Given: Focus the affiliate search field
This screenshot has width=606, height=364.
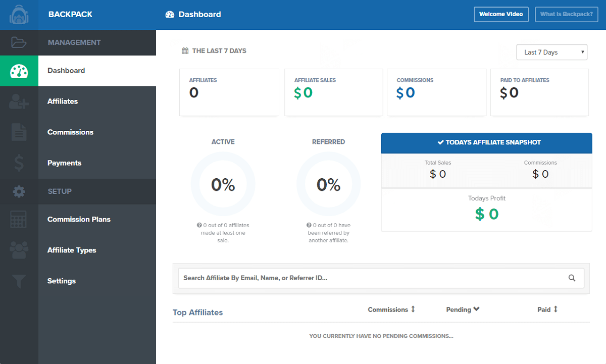Looking at the screenshot, I should pos(381,278).
